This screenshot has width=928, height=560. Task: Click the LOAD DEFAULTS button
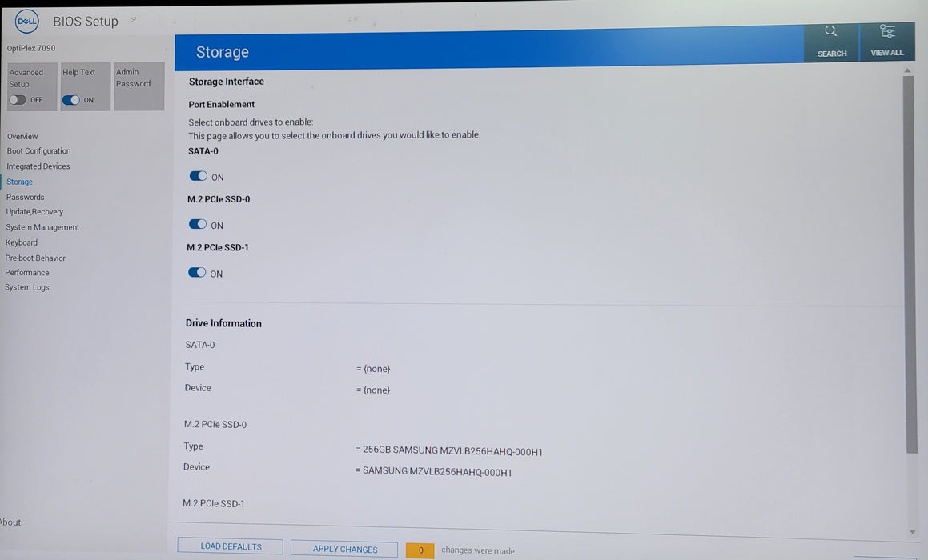coord(231,546)
